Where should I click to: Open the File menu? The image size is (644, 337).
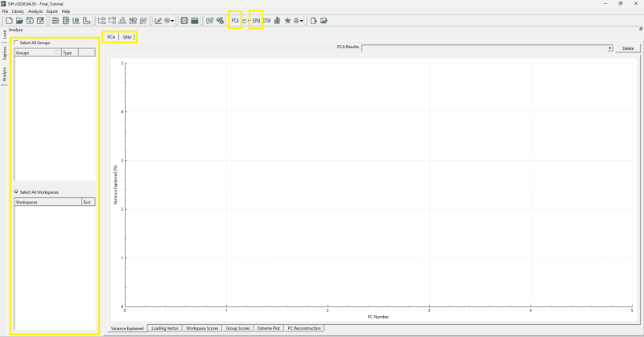click(5, 11)
